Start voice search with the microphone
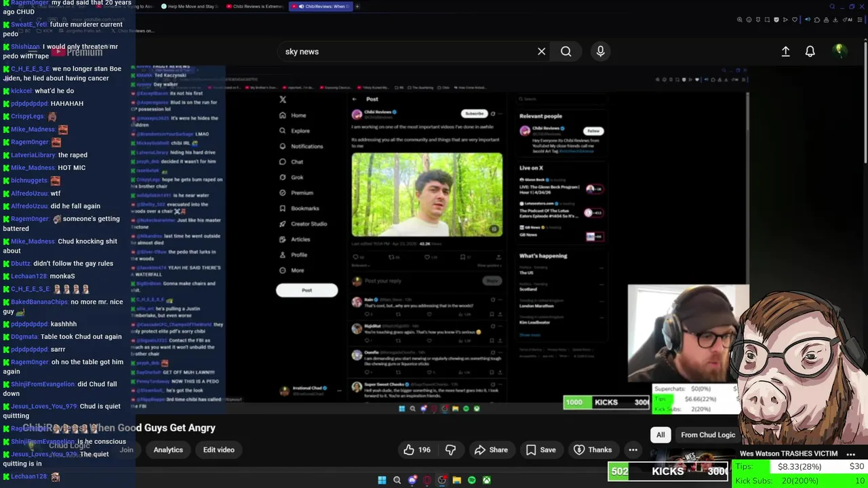The width and height of the screenshot is (868, 488). click(600, 51)
